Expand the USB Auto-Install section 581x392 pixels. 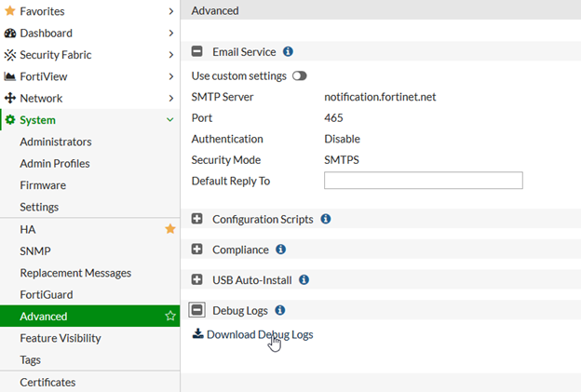[197, 279]
